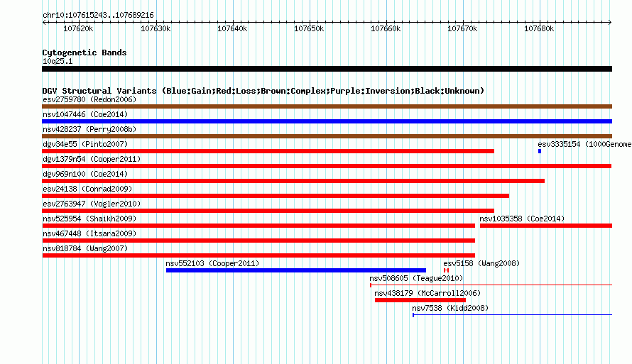Open nsv508605 (Teague2010) label

coord(416,278)
